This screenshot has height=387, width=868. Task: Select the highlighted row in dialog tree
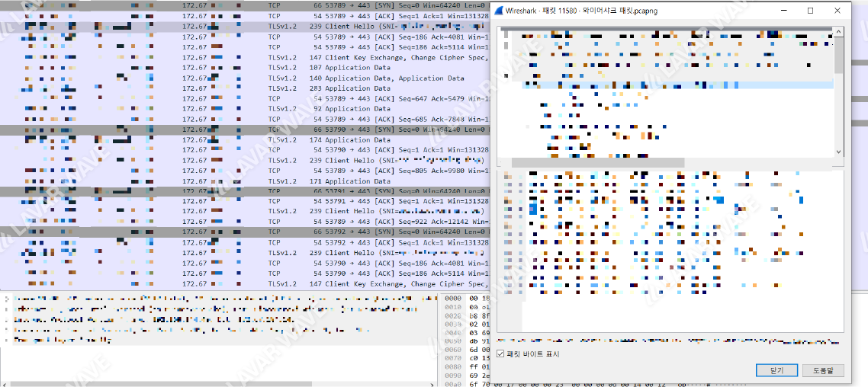pos(677,85)
